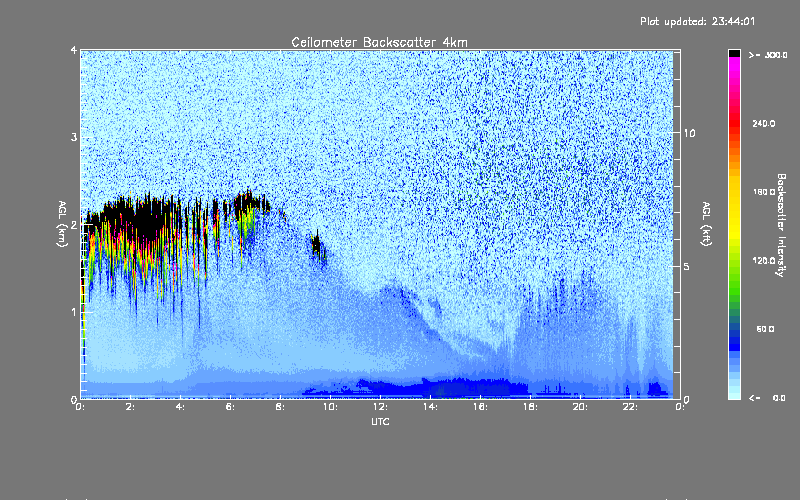Screen dimensions: 800x500
Task: Click the ">= 300.0" colorbar value
Action: pyautogui.click(x=768, y=55)
